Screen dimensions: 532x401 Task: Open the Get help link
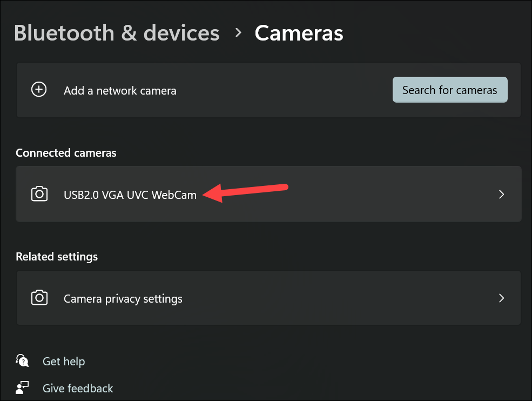(64, 362)
